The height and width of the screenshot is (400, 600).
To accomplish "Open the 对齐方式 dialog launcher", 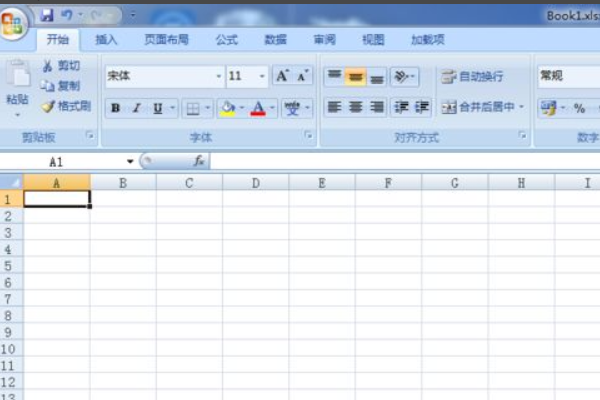I will coord(522,135).
